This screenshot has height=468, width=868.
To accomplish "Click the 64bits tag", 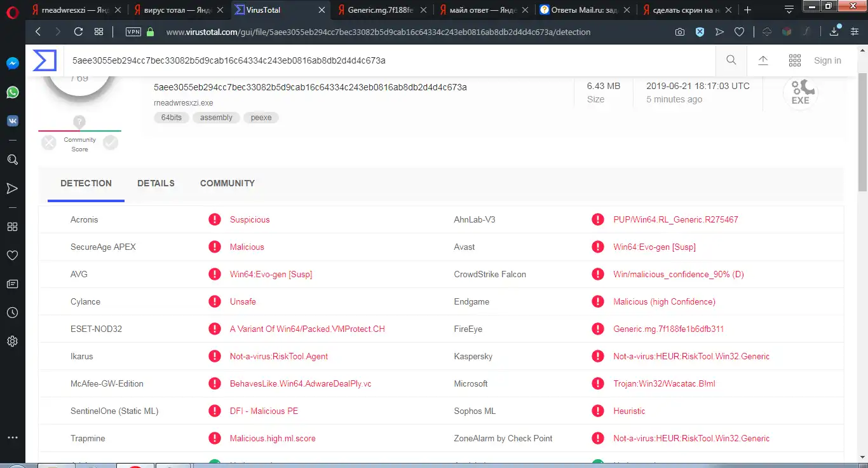I will pyautogui.click(x=172, y=118).
